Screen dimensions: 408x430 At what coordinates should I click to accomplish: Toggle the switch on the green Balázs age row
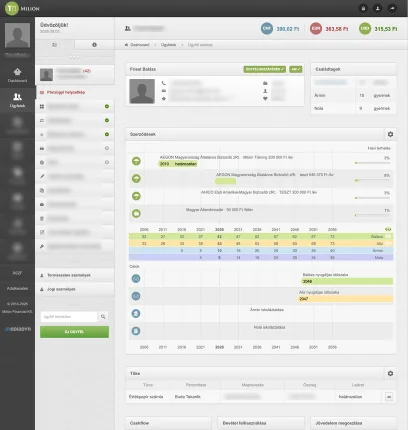[388, 237]
